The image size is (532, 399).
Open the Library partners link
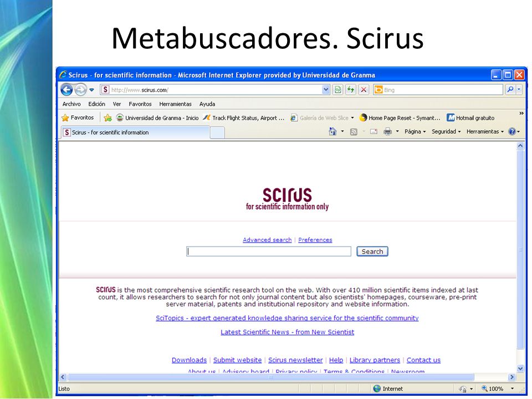click(375, 360)
